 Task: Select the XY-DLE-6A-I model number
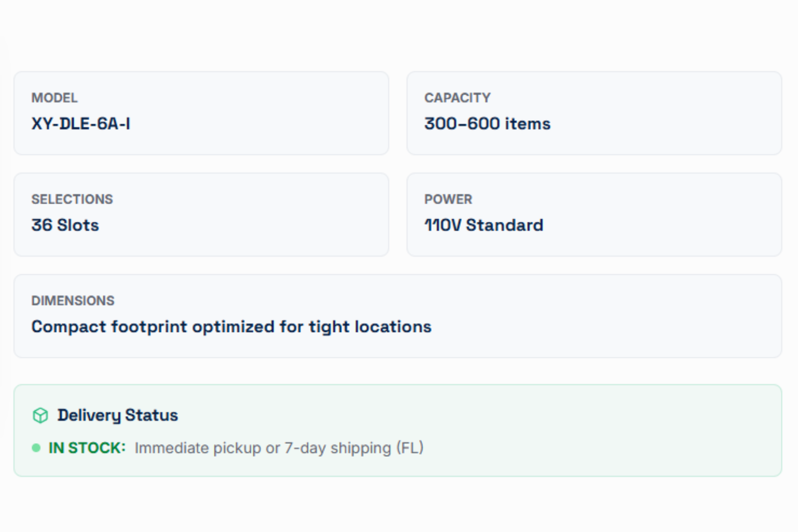coord(81,124)
